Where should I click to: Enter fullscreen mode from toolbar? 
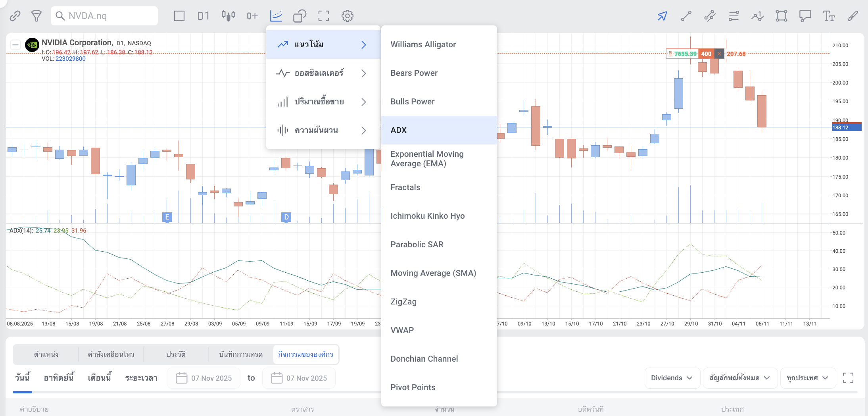pyautogui.click(x=324, y=16)
